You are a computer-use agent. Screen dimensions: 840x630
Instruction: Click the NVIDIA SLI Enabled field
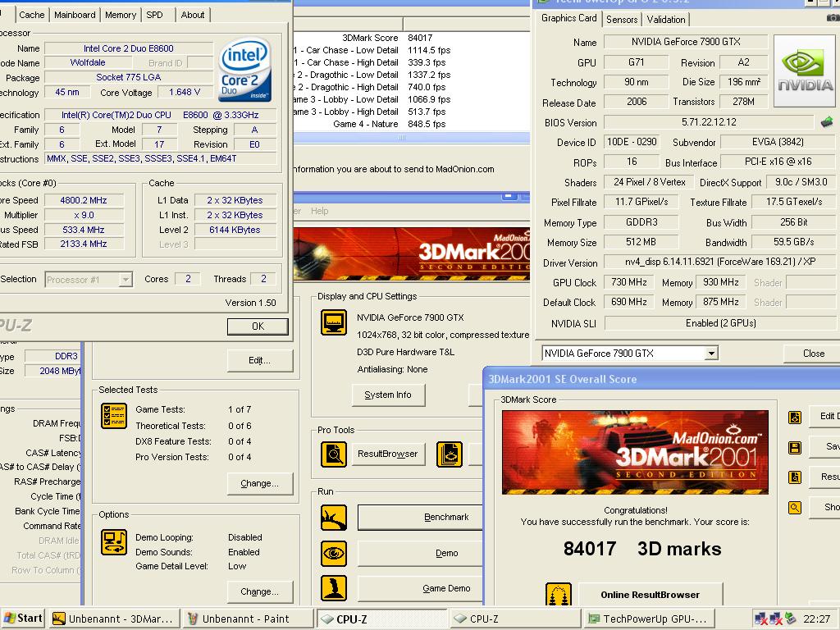[720, 323]
